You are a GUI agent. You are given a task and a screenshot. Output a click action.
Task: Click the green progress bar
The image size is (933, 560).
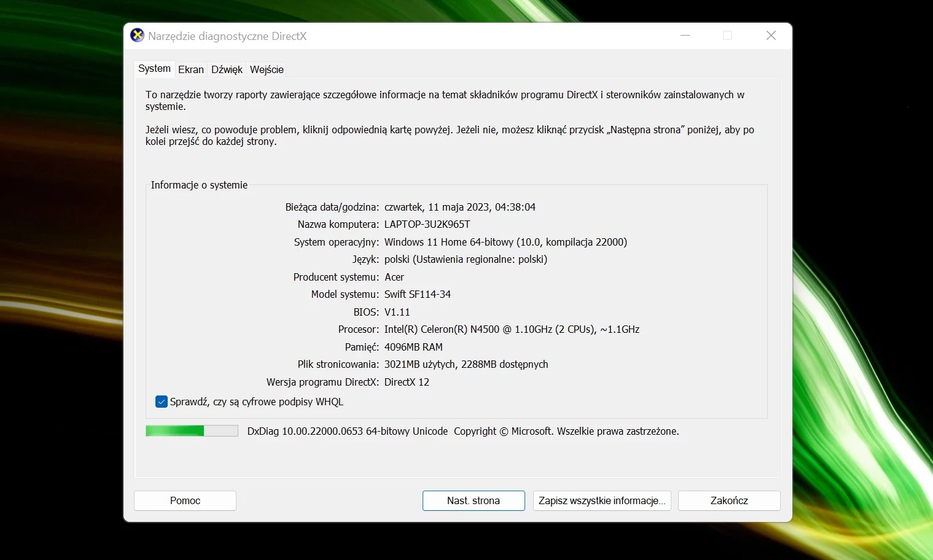[192, 431]
